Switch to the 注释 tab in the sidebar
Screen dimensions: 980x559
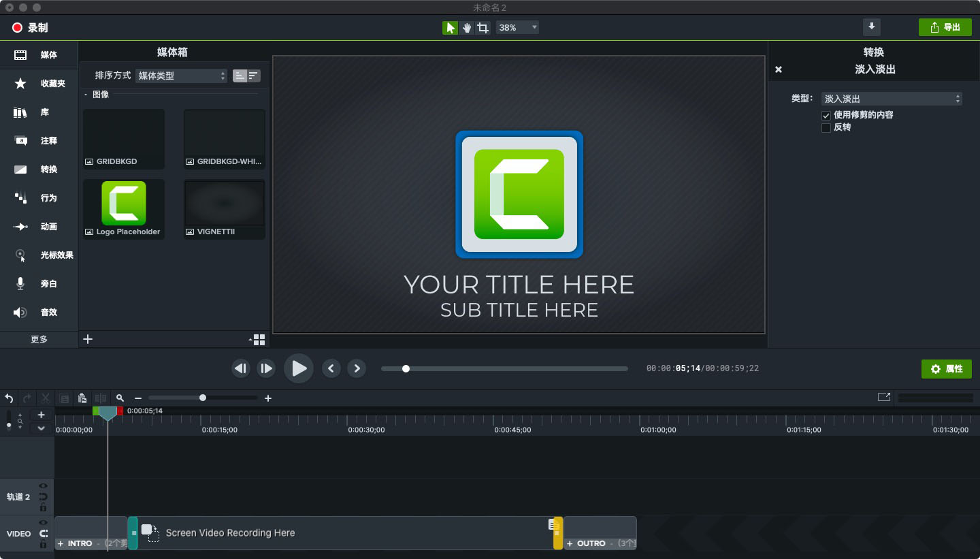click(39, 141)
